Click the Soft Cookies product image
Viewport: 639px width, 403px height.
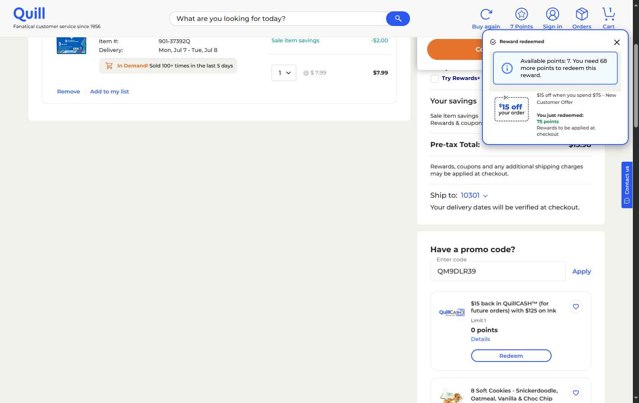[452, 396]
